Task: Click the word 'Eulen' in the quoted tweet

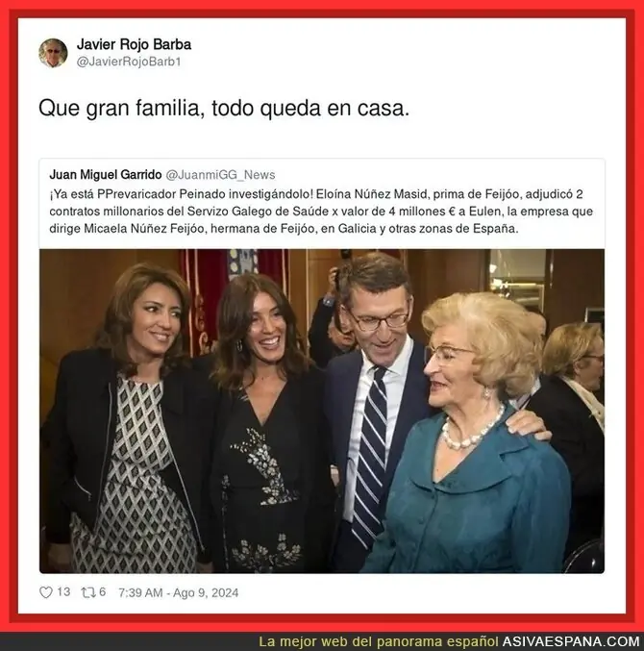Action: [x=486, y=212]
